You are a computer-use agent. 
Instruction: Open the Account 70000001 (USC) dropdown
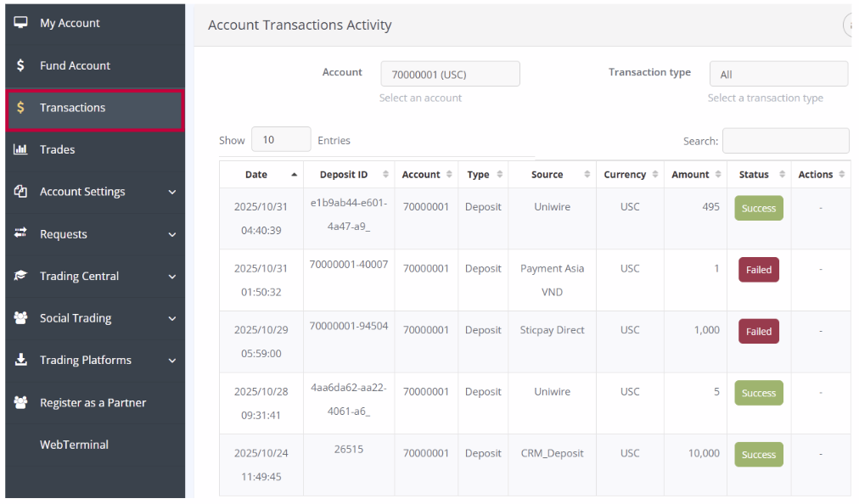click(450, 75)
